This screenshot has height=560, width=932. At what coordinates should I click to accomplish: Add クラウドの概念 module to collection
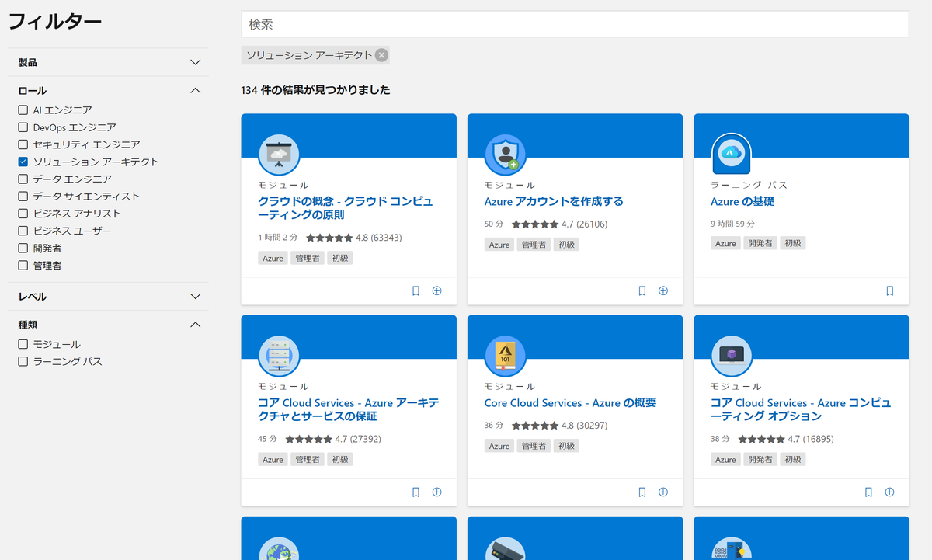(436, 290)
